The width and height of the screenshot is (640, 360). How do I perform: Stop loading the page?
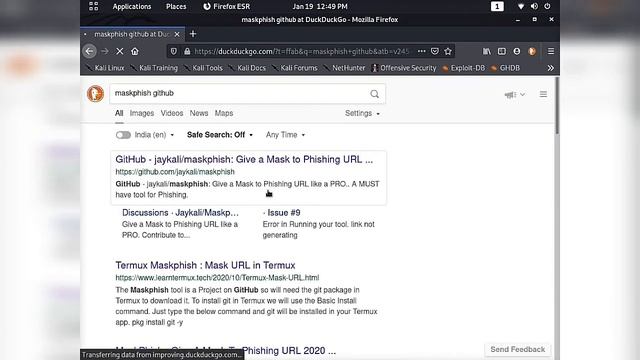[x=120, y=51]
